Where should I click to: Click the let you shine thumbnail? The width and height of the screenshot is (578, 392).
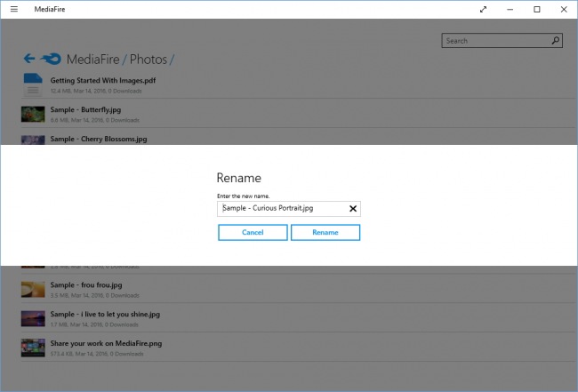33,318
